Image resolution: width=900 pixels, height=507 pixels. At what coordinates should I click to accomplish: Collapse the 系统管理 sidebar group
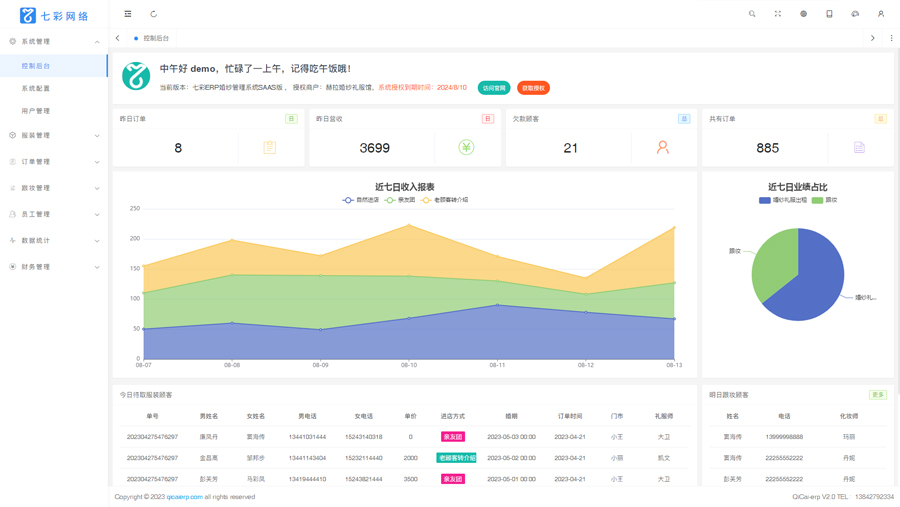pos(54,41)
